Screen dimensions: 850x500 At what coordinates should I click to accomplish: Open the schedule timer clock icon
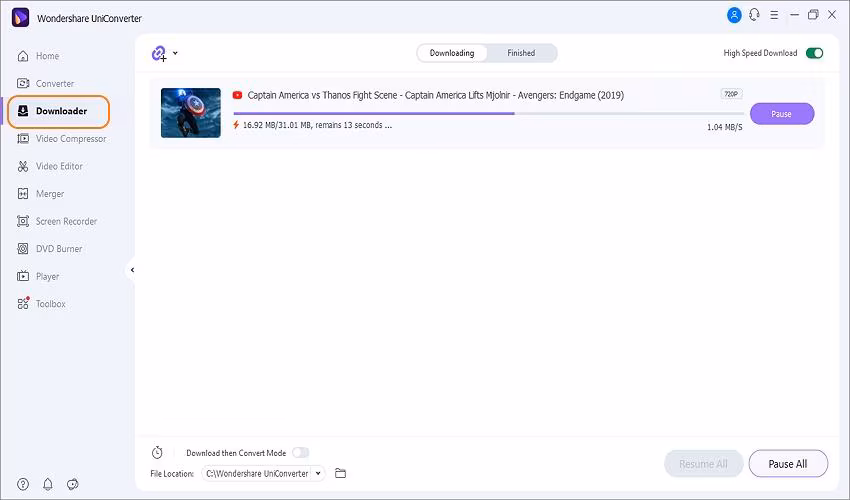pyautogui.click(x=157, y=452)
